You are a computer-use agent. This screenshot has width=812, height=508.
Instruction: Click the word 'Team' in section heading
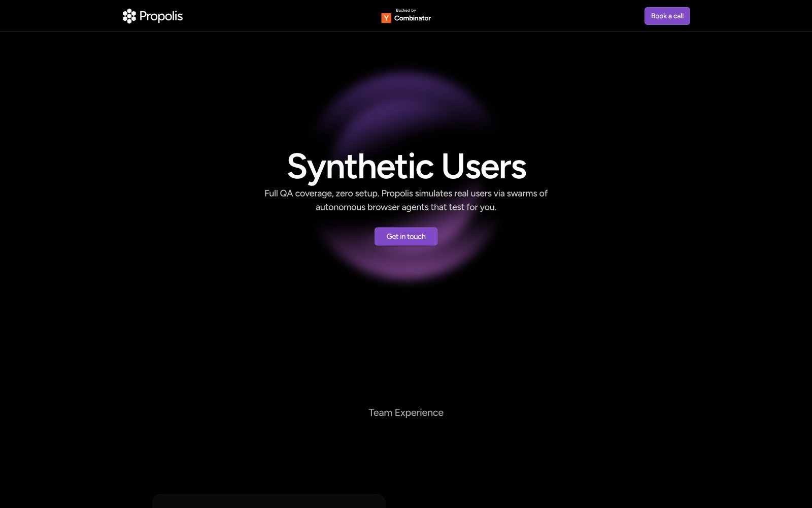click(x=381, y=412)
